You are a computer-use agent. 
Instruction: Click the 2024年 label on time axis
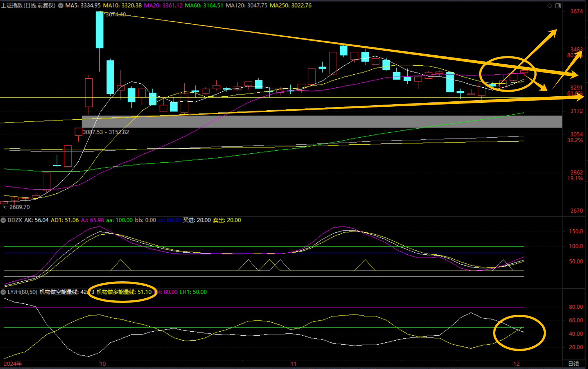[13, 364]
